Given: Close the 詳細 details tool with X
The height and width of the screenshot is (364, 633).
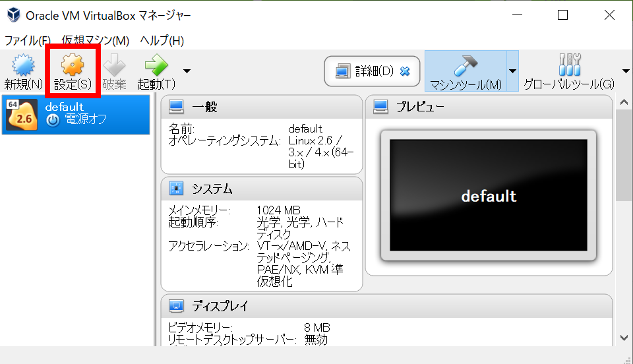Looking at the screenshot, I should tap(405, 71).
